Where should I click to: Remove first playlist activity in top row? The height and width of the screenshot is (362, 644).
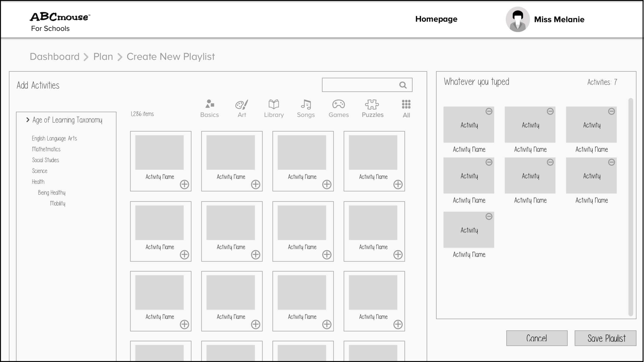[489, 111]
